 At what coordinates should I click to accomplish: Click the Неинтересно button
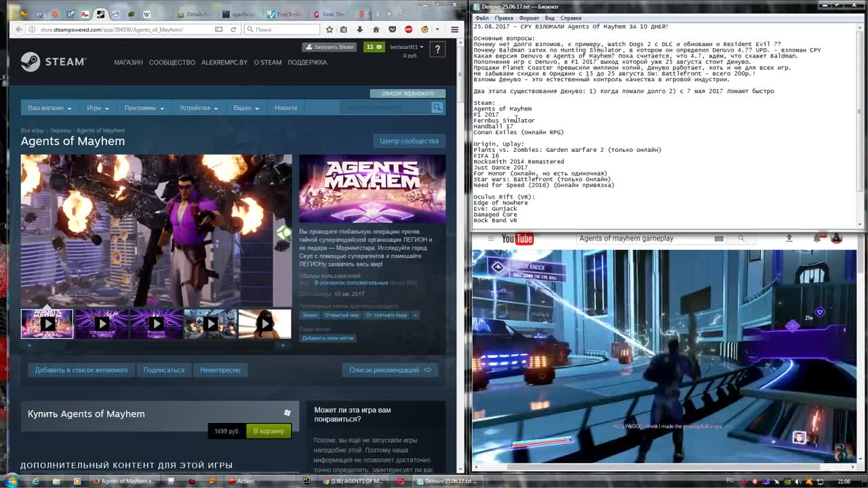pyautogui.click(x=220, y=370)
